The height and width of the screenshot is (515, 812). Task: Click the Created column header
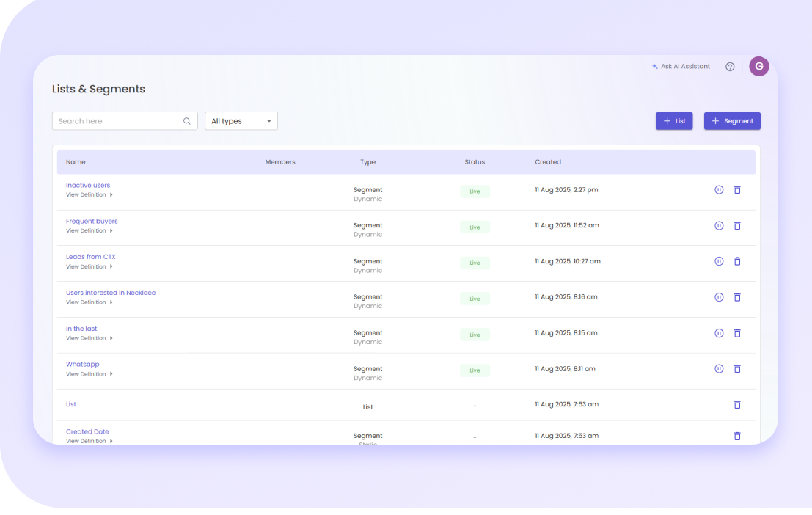(x=548, y=161)
